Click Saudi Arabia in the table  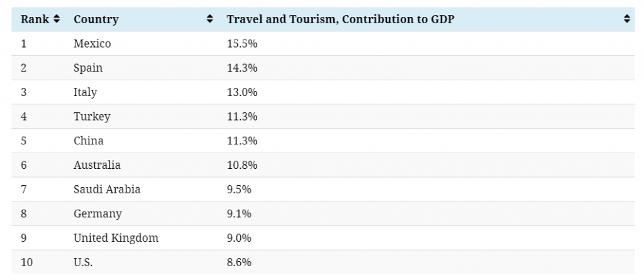107,189
